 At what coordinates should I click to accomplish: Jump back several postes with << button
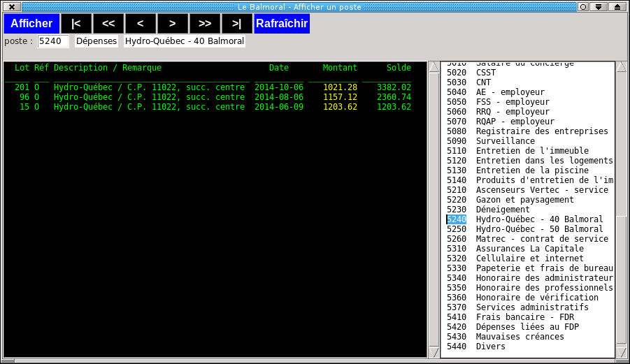pyautogui.click(x=108, y=24)
